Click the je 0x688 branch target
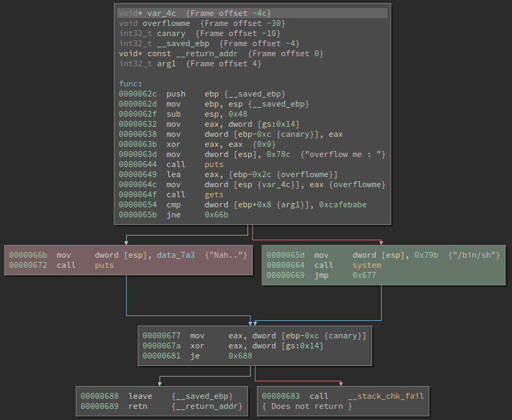This screenshot has width=512, height=420. point(240,356)
